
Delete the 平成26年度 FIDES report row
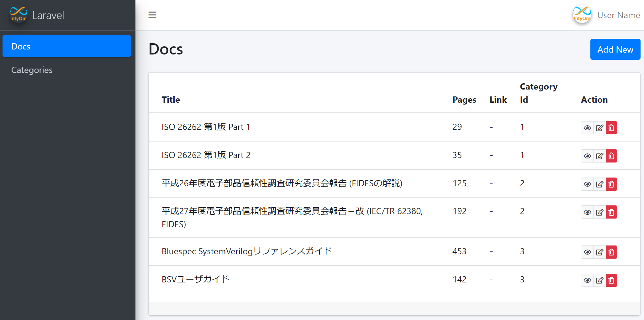(x=611, y=184)
